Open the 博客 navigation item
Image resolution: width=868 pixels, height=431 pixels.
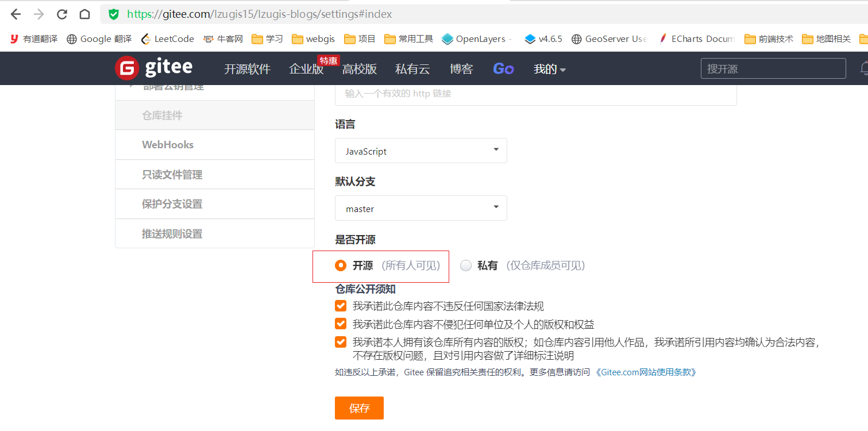[x=462, y=68]
